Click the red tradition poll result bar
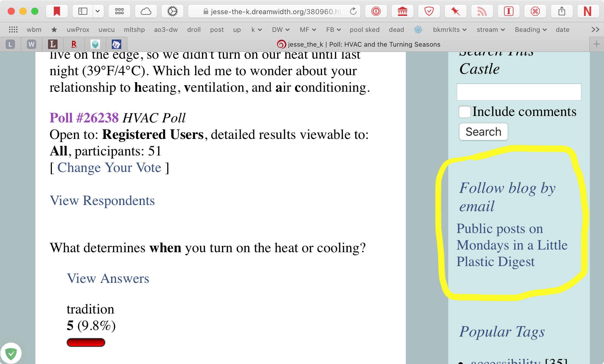Viewport: 604px width, 364px height. (x=86, y=342)
